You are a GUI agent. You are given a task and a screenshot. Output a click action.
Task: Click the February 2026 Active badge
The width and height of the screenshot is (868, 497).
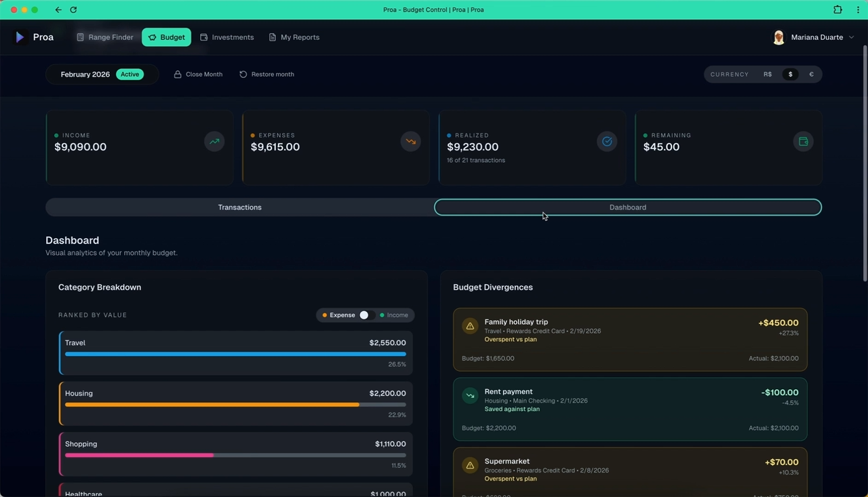(130, 74)
